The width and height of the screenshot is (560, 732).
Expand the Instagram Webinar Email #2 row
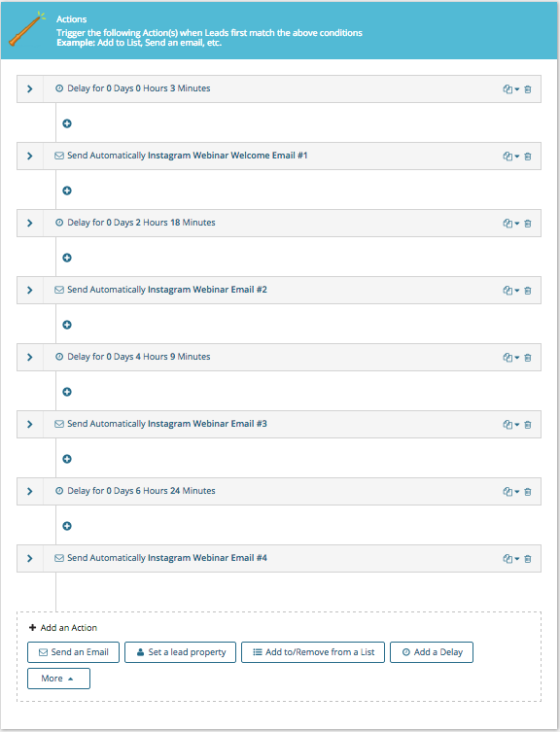30,290
